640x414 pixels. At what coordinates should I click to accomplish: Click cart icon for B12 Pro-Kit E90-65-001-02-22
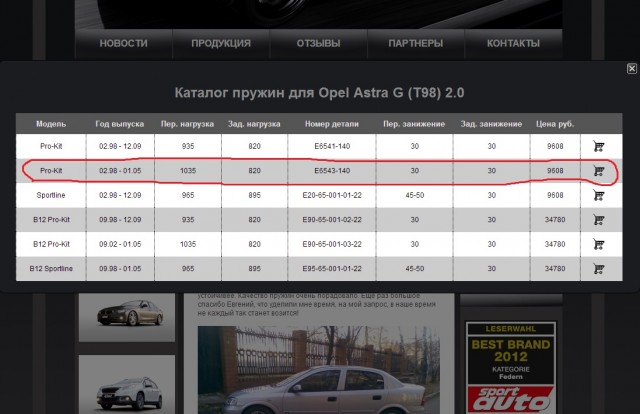pyautogui.click(x=598, y=220)
